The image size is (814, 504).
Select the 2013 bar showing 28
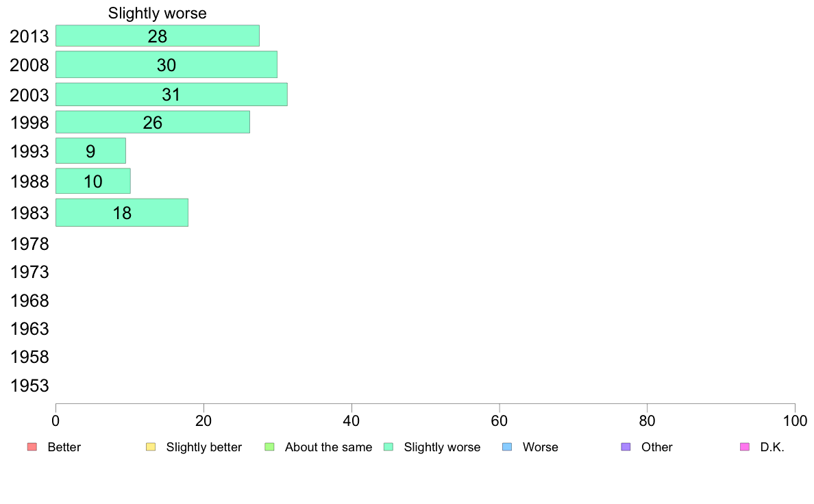(158, 36)
